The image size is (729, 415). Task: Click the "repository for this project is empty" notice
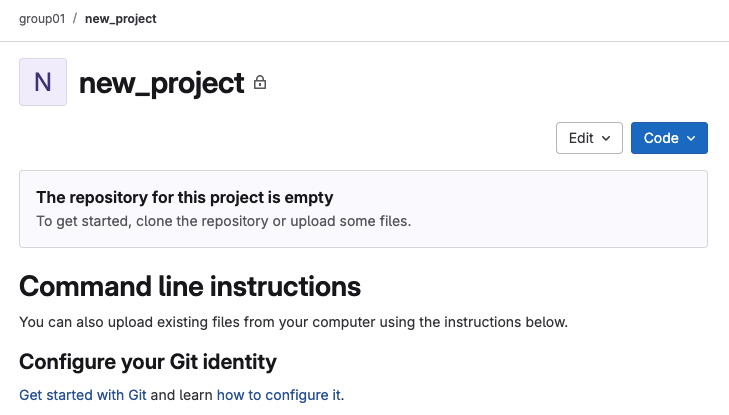(x=184, y=197)
